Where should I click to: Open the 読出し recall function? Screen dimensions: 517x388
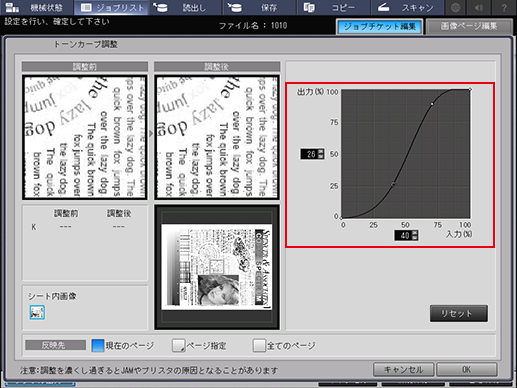pos(185,7)
